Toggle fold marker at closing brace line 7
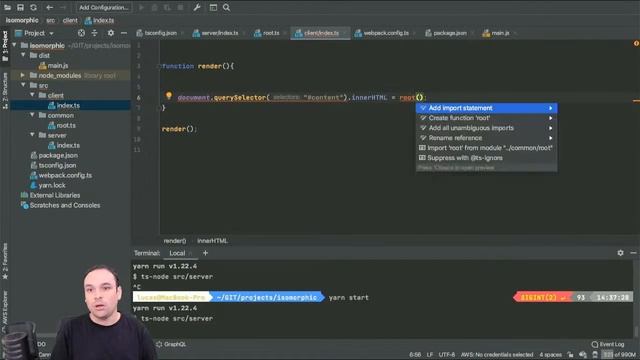This screenshot has height=360, width=640. 160,108
